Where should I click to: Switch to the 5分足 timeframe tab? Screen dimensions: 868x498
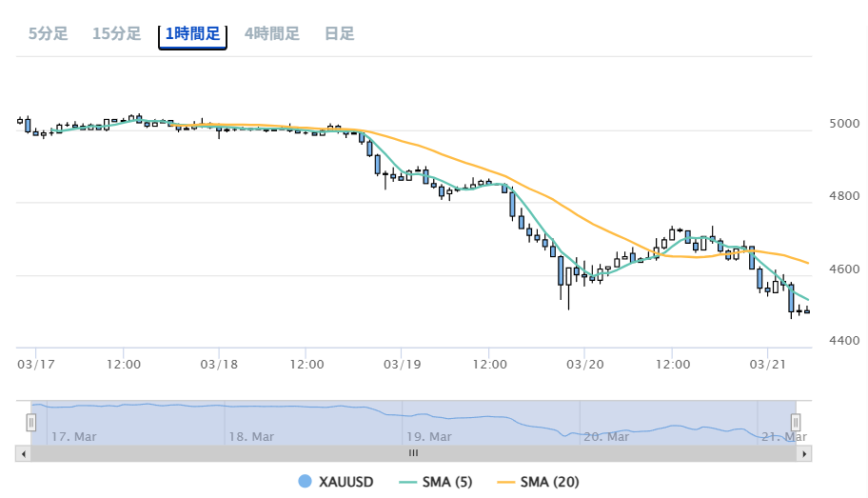(48, 33)
